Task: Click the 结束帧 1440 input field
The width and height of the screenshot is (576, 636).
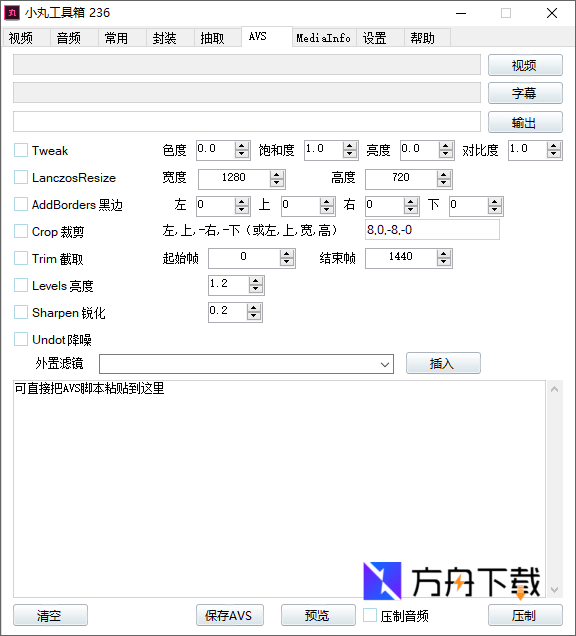Action: pyautogui.click(x=402, y=258)
